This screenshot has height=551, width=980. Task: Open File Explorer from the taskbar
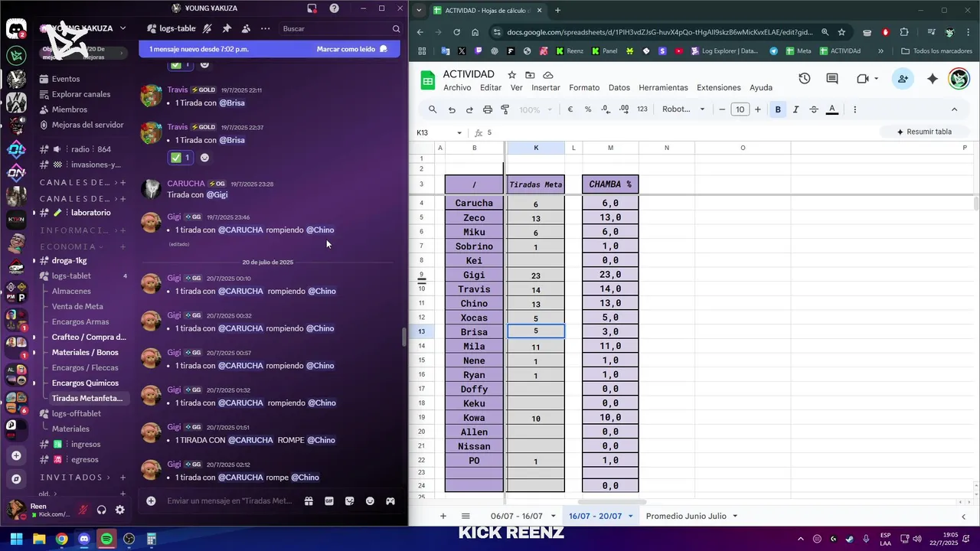[39, 539]
